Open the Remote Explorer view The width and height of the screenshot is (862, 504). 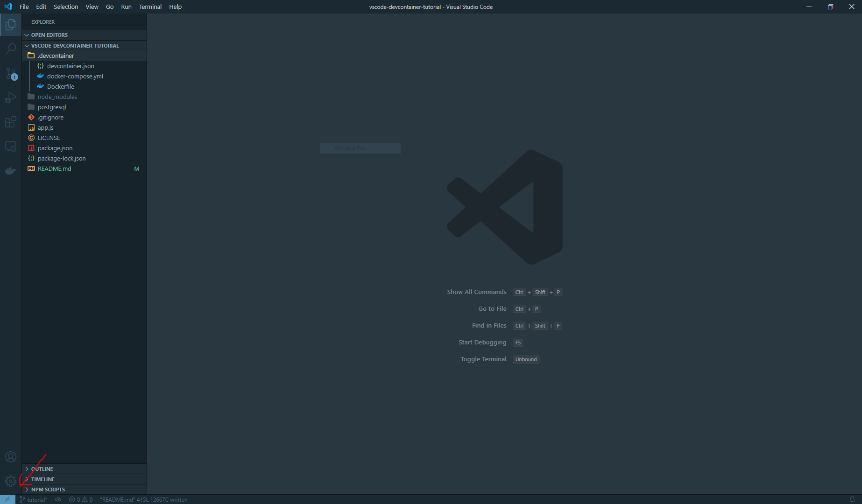pyautogui.click(x=11, y=147)
